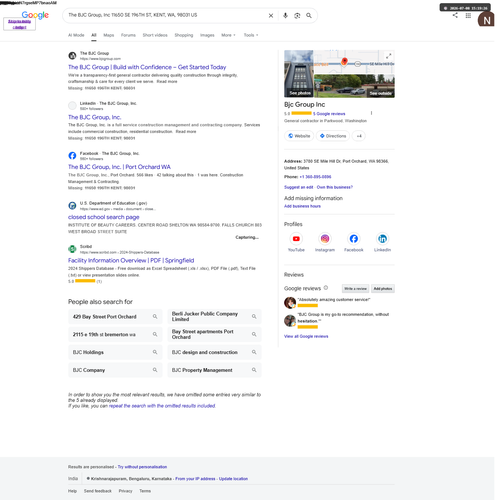Click Try without personalisation link
Image resolution: width=500 pixels, height=500 pixels.
(x=142, y=467)
